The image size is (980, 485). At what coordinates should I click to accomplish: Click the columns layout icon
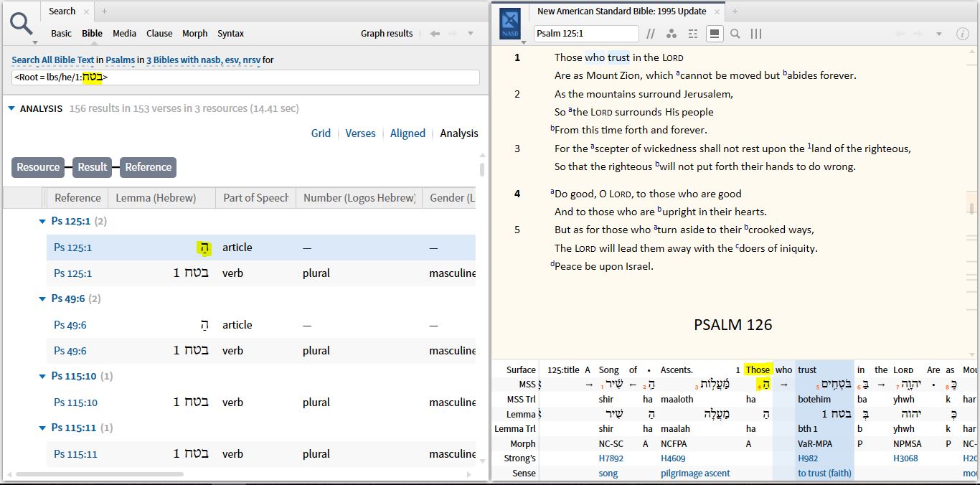click(756, 34)
